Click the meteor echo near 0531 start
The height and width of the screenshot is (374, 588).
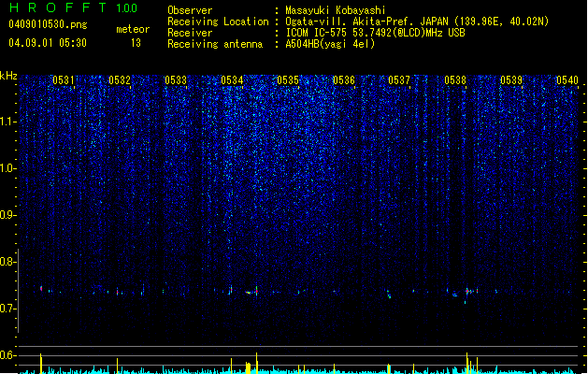41,289
